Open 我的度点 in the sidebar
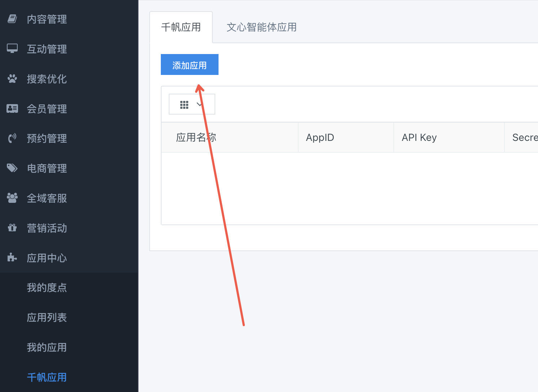 tap(47, 288)
